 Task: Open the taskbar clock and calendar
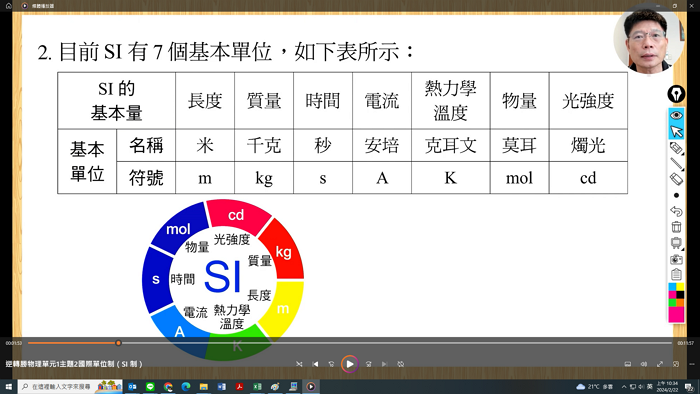[x=667, y=386]
